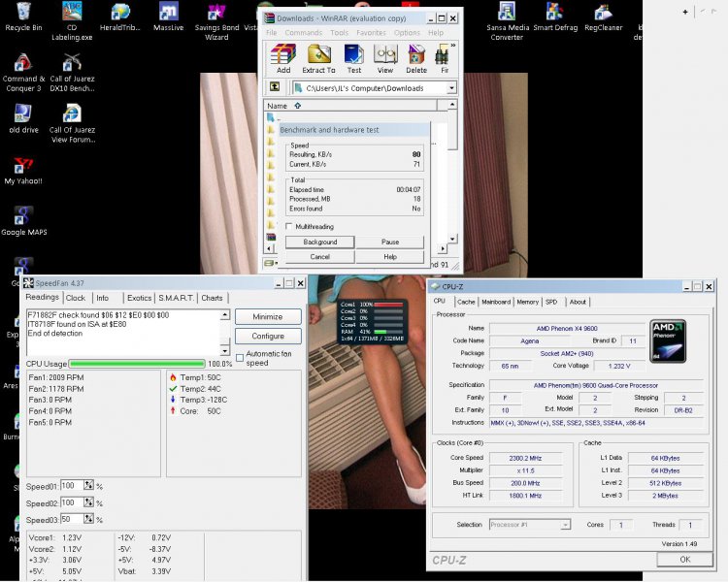Open the File menu in WinRAR
728x582 pixels.
272,32
